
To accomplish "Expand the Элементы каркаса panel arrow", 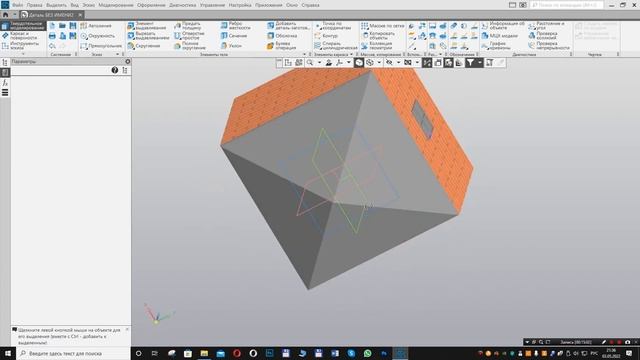I will click(x=351, y=54).
